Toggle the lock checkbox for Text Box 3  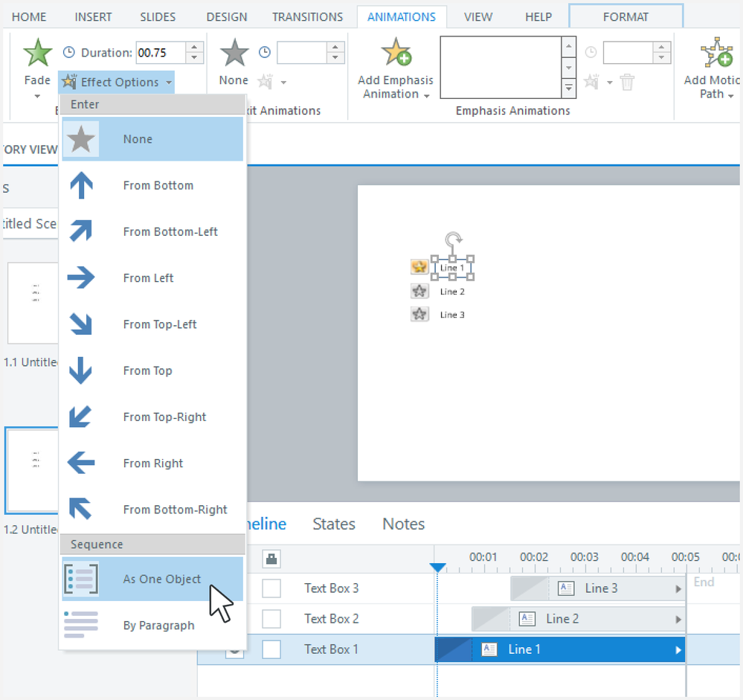271,588
